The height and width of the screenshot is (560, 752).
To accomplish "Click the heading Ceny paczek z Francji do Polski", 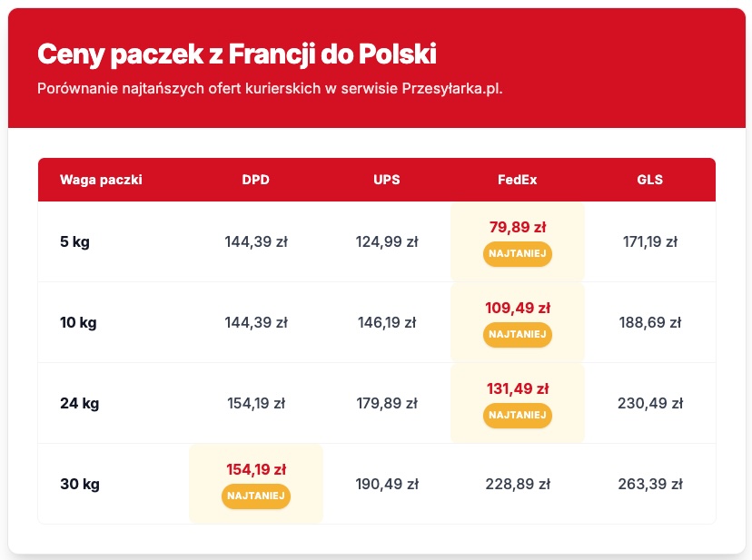I will [237, 54].
